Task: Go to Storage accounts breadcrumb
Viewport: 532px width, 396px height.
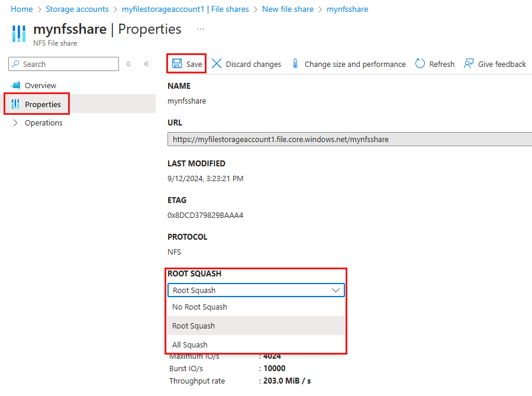Action: (x=77, y=9)
